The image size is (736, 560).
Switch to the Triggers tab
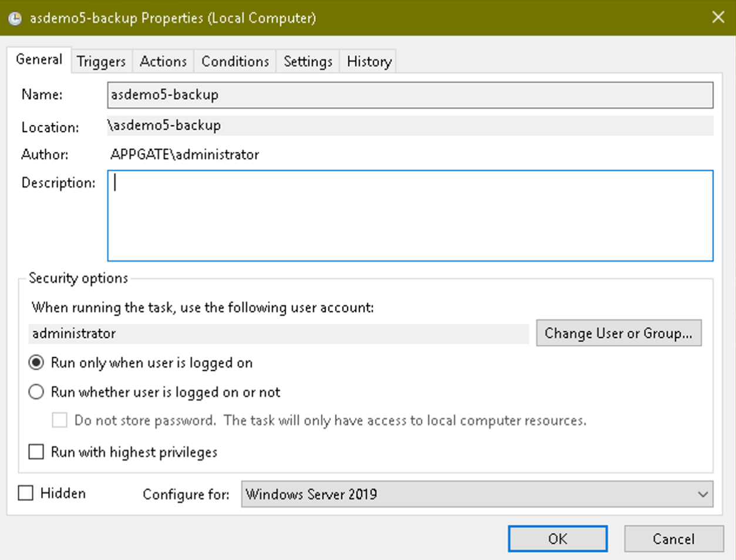101,60
